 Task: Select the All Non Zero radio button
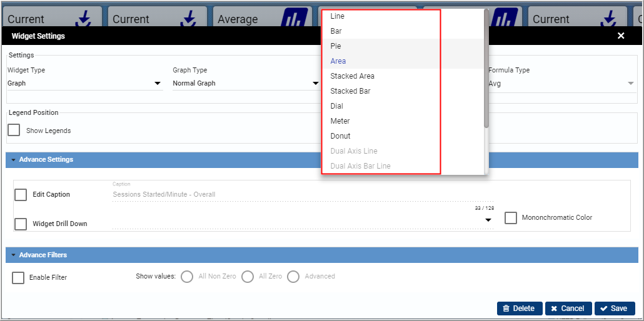[186, 277]
